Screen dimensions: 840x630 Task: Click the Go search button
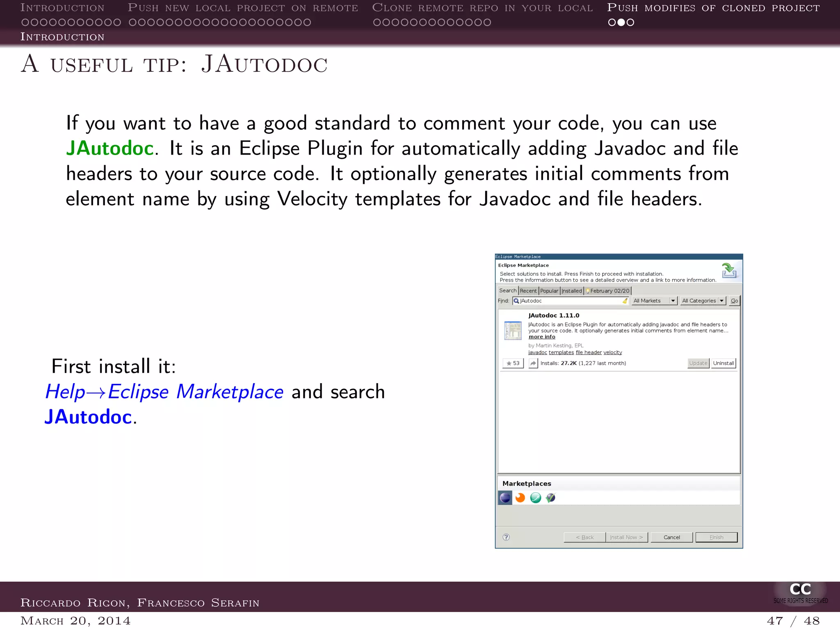[x=734, y=301]
